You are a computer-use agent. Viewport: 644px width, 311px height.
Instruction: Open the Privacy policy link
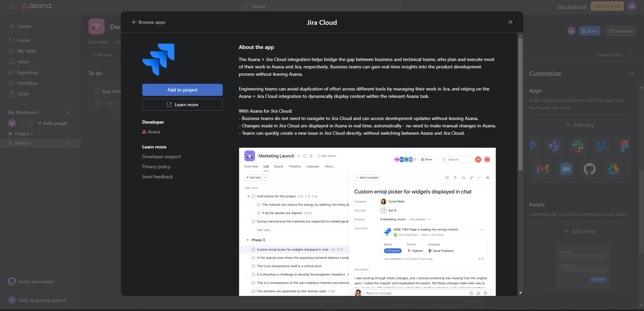point(156,167)
